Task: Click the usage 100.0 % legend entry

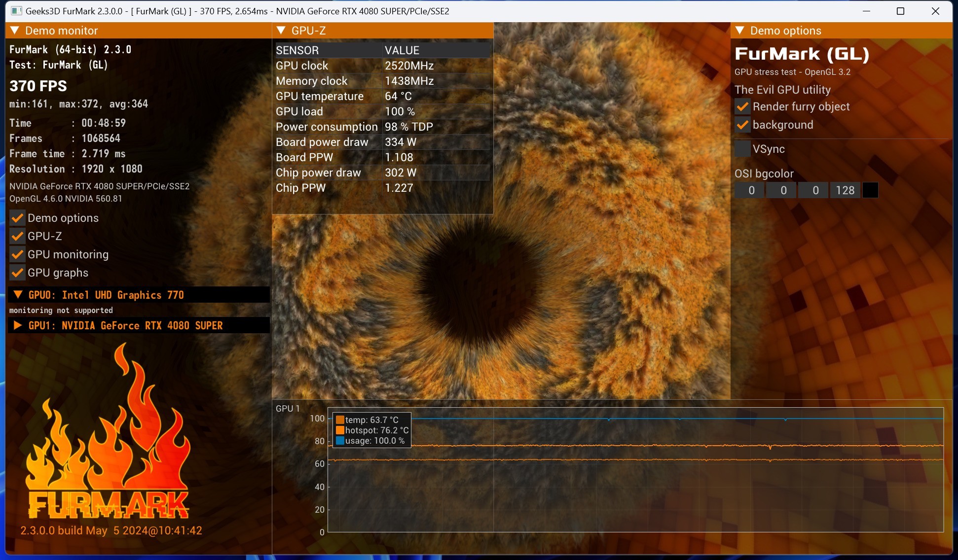Action: [x=370, y=441]
